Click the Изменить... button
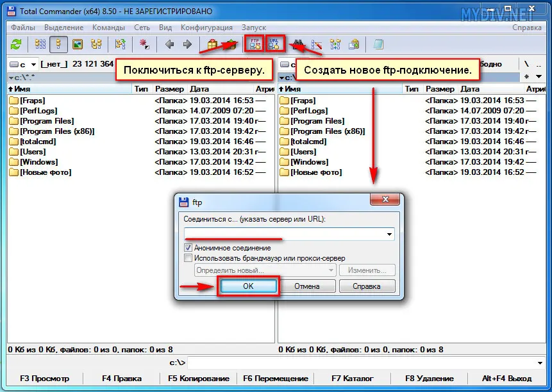The image size is (552, 392). click(x=367, y=270)
